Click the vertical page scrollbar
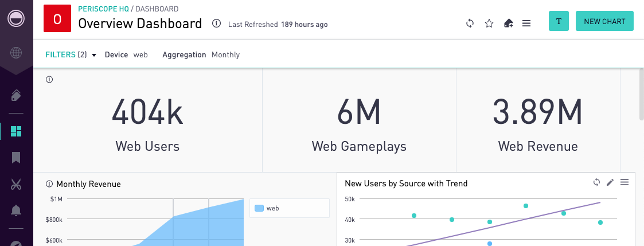This screenshot has height=246, width=644. click(x=641, y=95)
